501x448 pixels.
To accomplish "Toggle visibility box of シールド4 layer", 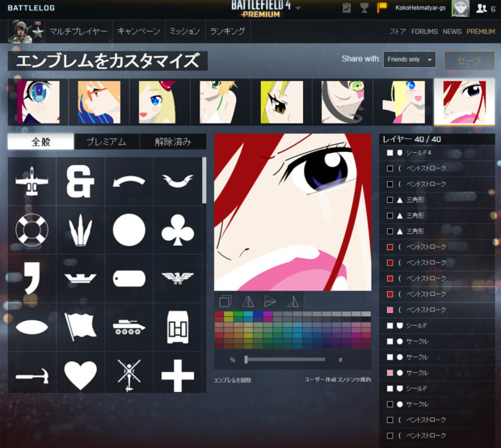I will 389,153.
